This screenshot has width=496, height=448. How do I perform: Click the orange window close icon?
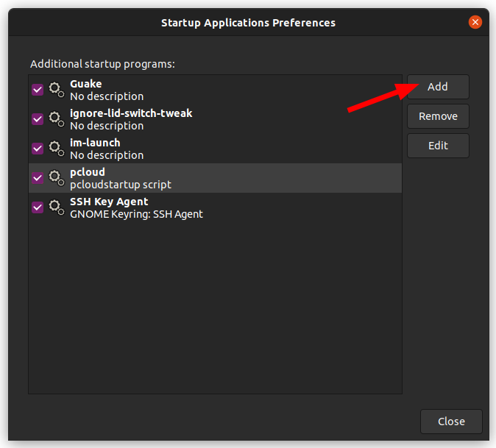coord(475,22)
